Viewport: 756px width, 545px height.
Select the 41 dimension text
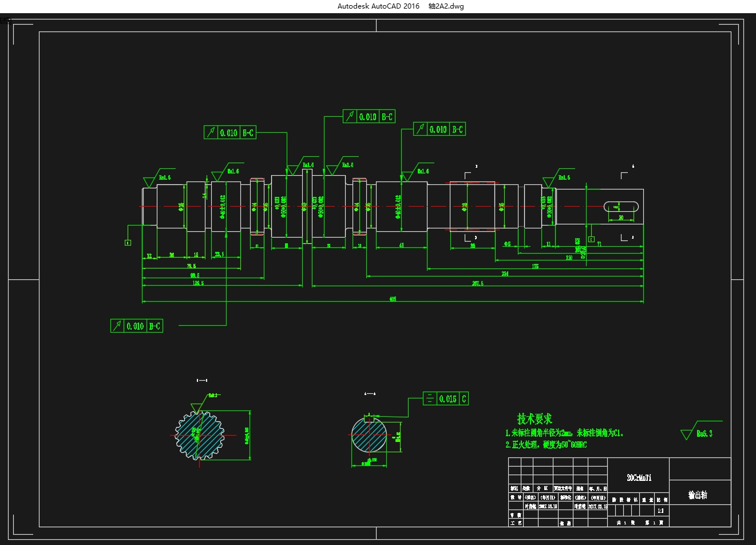[x=401, y=245]
